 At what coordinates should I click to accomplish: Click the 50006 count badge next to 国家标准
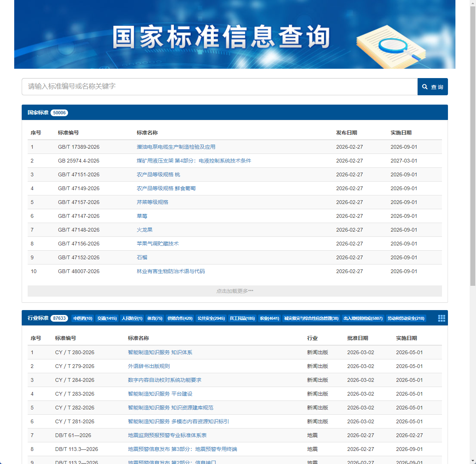[59, 112]
